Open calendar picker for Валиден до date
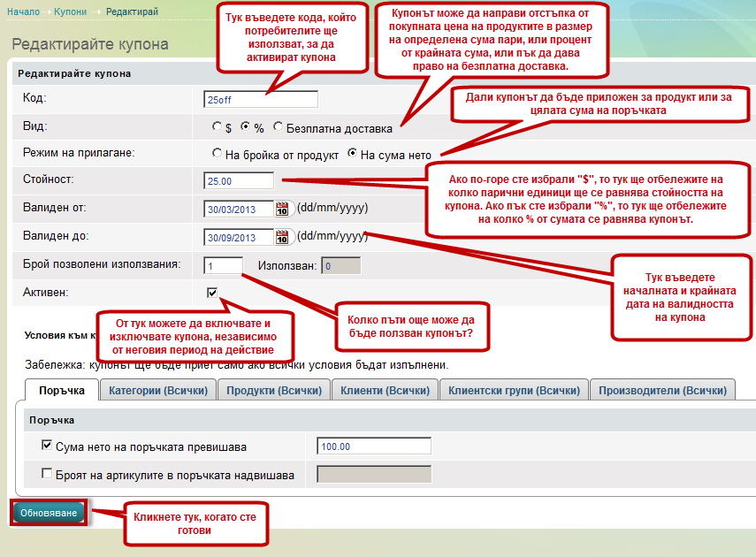 click(283, 237)
